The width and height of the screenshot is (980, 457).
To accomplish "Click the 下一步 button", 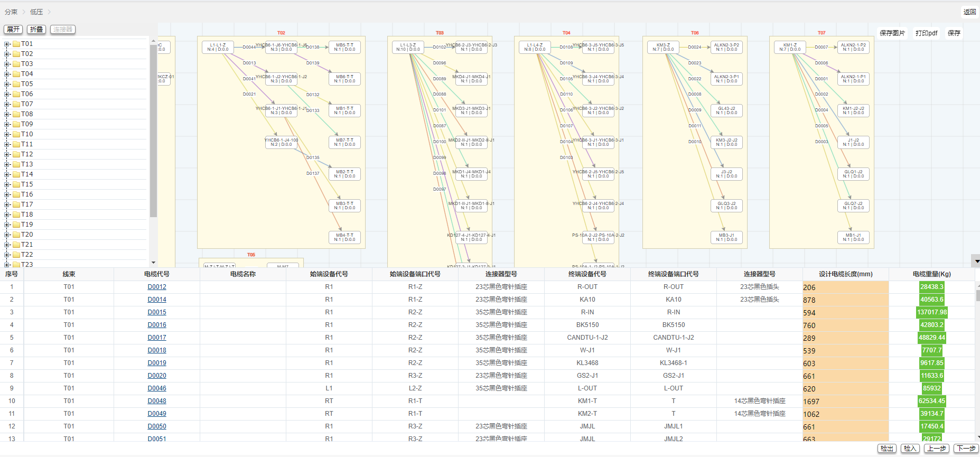I will pos(966,449).
